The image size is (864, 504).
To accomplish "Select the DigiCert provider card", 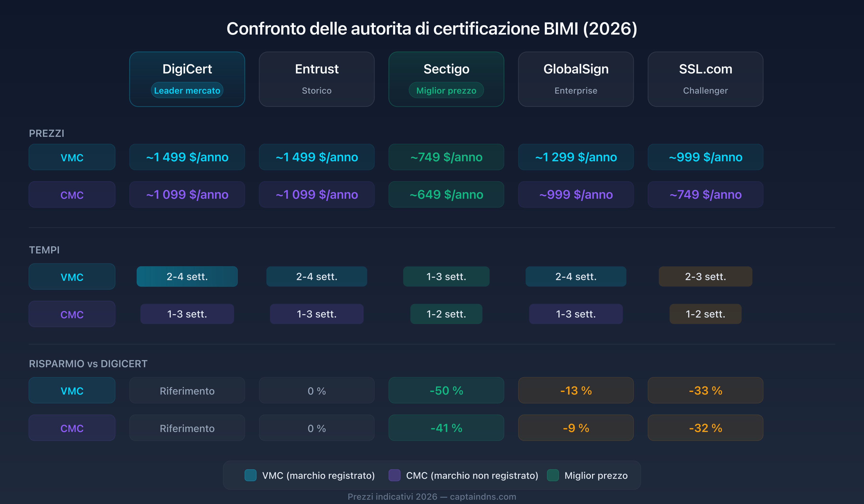I will pos(187,79).
